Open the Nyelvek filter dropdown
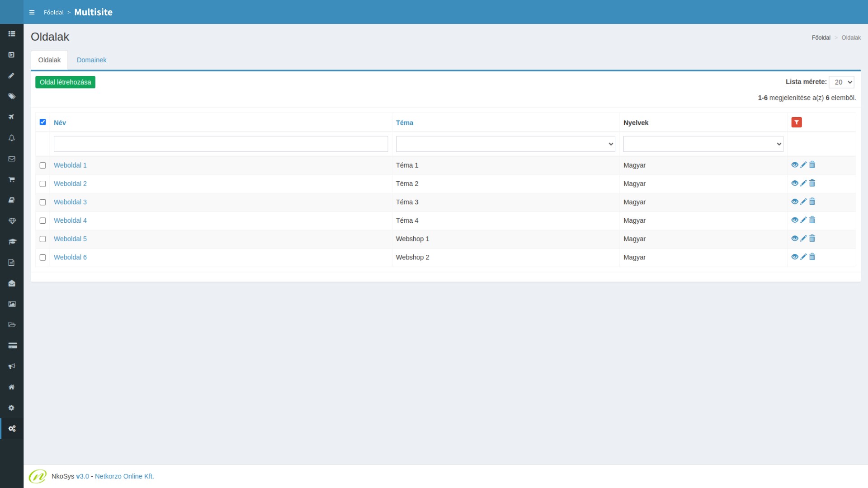Image resolution: width=868 pixels, height=488 pixels. 703,144
